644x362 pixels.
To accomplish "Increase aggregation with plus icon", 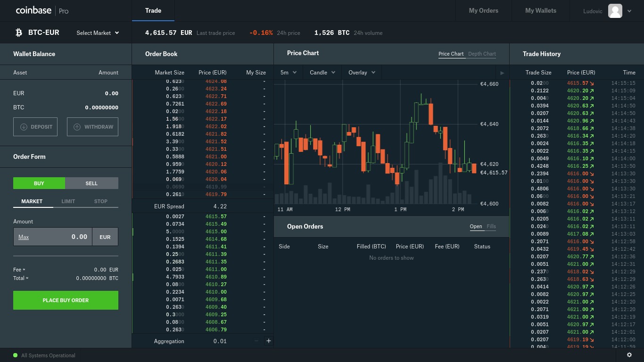I will [x=268, y=341].
